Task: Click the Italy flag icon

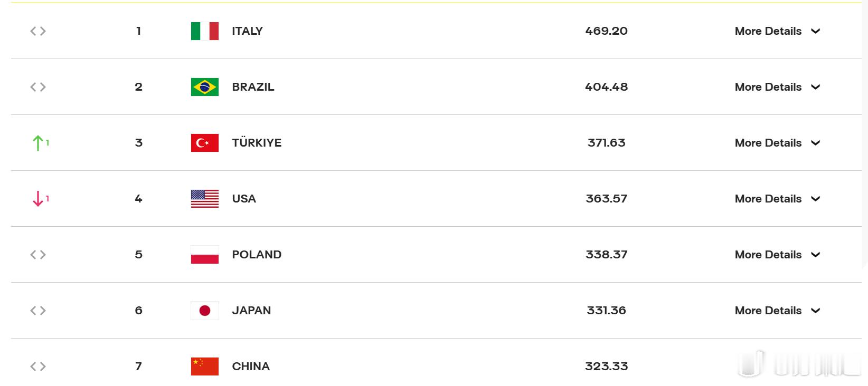Action: [x=205, y=31]
